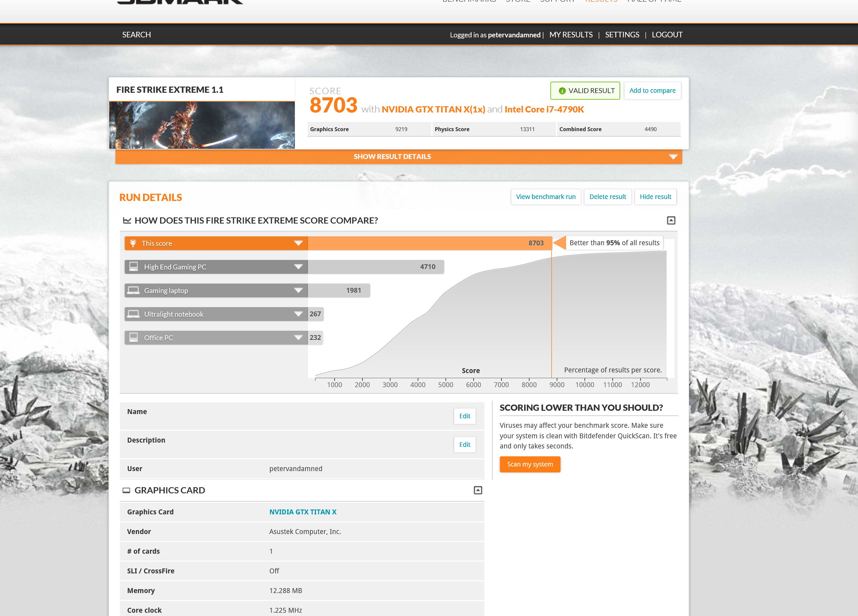Click the Fire Strike Extreme 1.1 title
The width and height of the screenshot is (858, 616).
click(x=170, y=89)
